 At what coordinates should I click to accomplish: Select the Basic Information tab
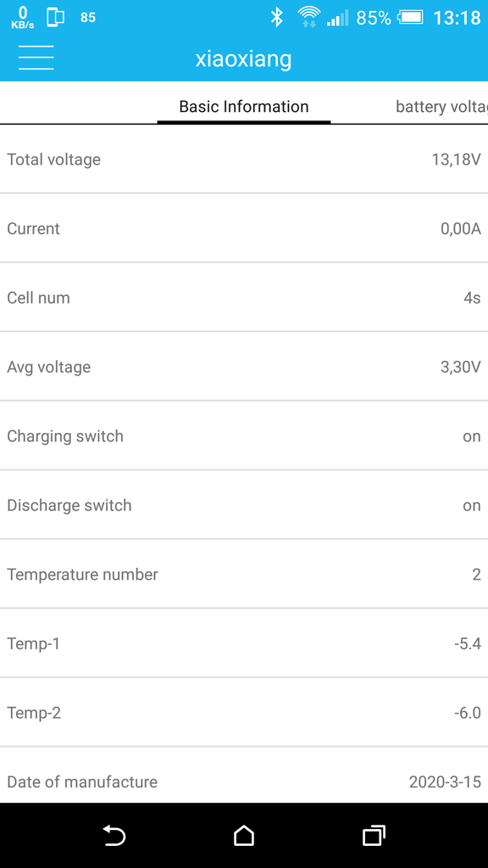[244, 106]
